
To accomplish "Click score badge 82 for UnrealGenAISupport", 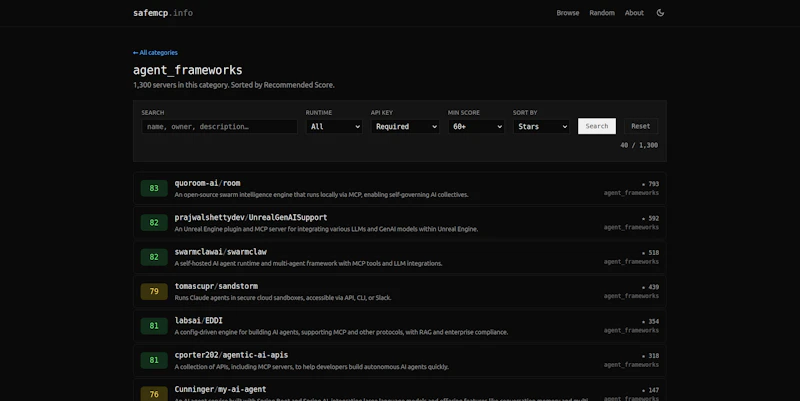I will tap(154, 222).
